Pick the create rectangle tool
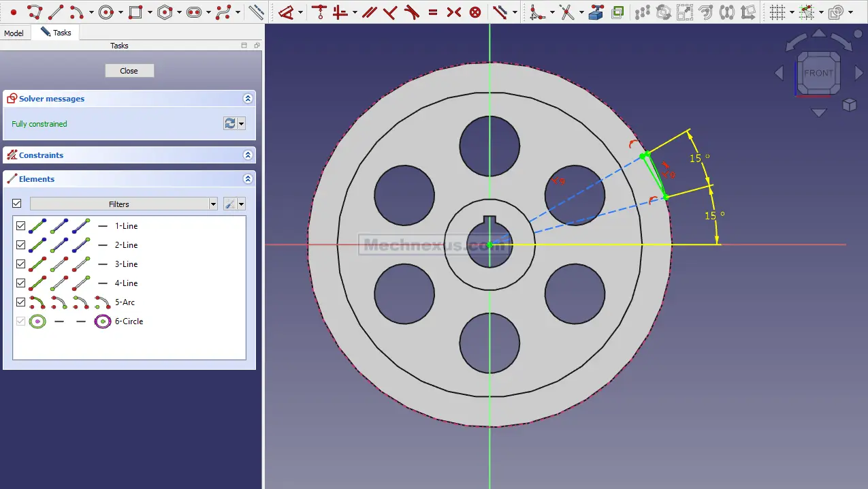The height and width of the screenshot is (489, 868). pyautogui.click(x=135, y=12)
